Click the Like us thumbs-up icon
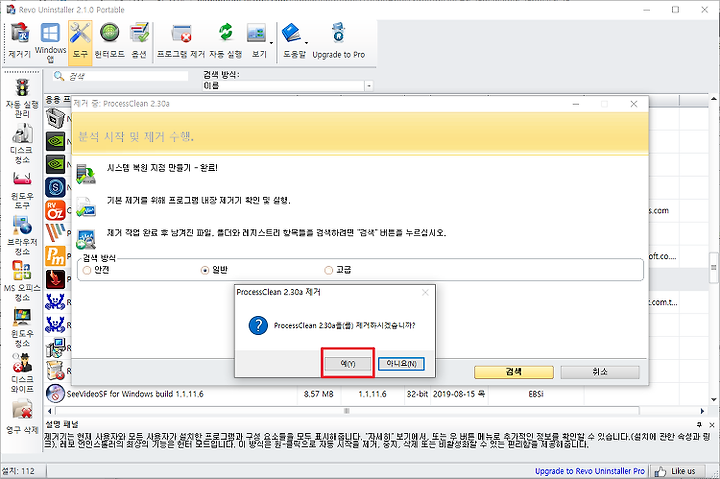Image resolution: width=720 pixels, height=479 pixels. pyautogui.click(x=660, y=471)
